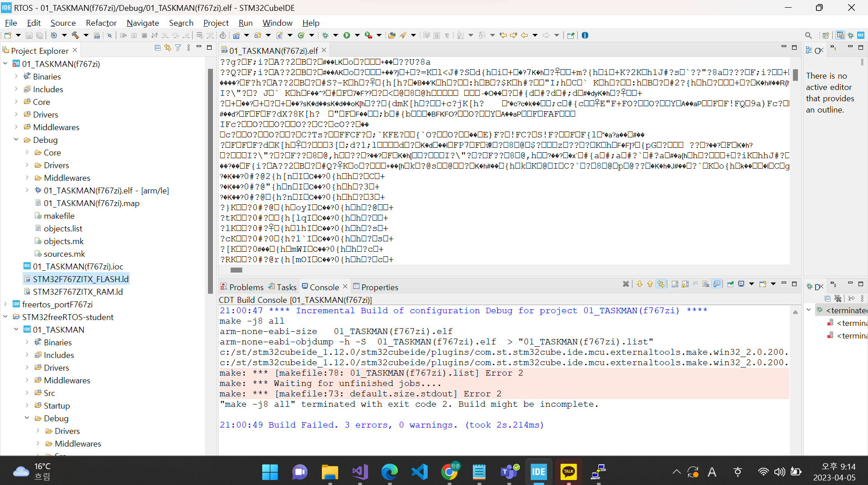This screenshot has height=485, width=868.
Task: Click the Save toolbar icon
Action: click(x=29, y=35)
